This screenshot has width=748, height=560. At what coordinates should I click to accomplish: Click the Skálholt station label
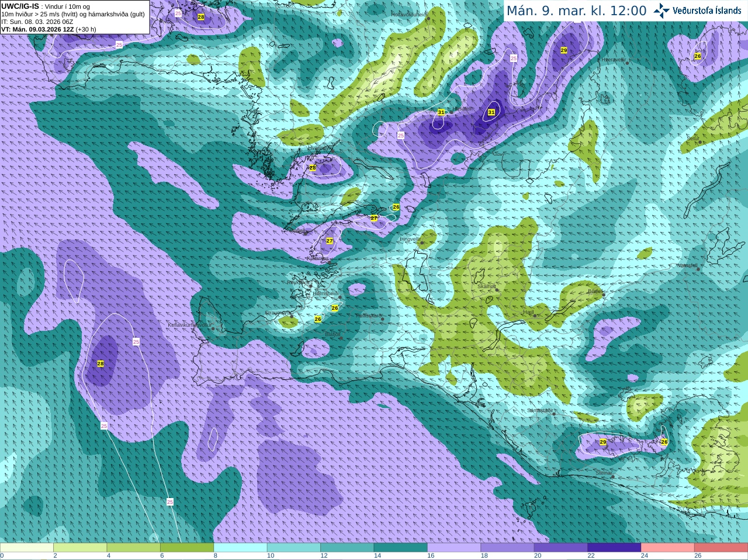[x=487, y=286]
